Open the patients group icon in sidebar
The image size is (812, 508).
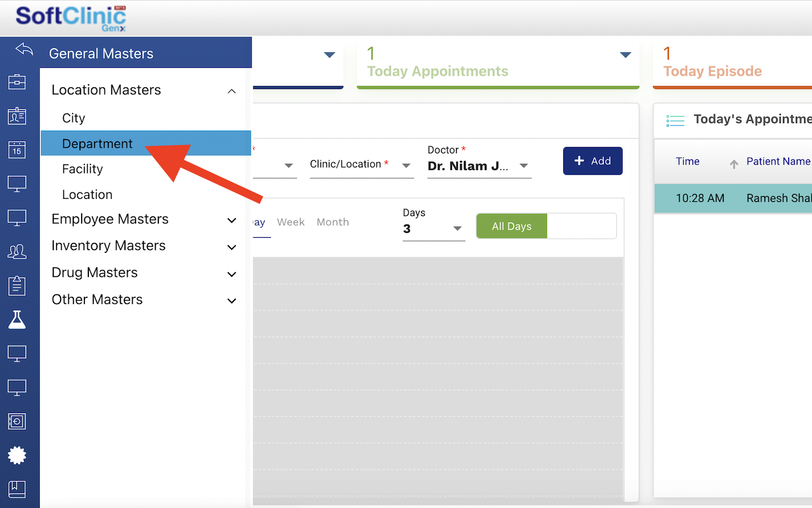[17, 251]
